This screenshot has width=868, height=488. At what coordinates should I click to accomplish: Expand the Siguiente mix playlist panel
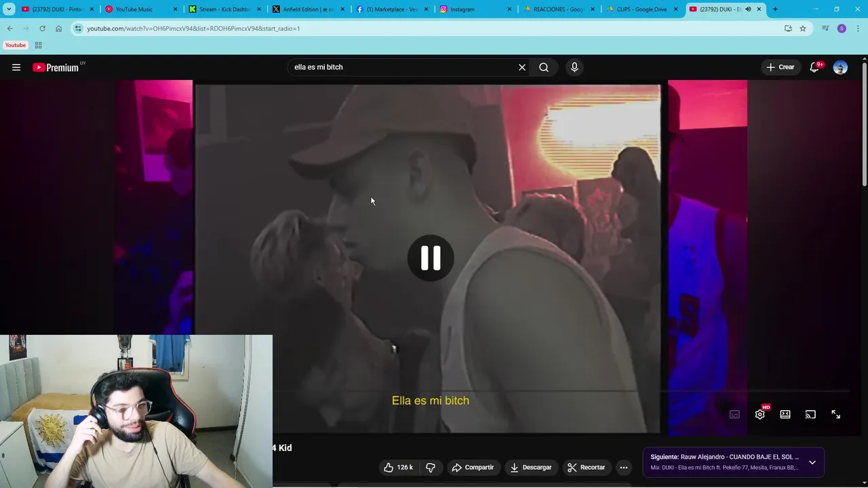coord(812,462)
